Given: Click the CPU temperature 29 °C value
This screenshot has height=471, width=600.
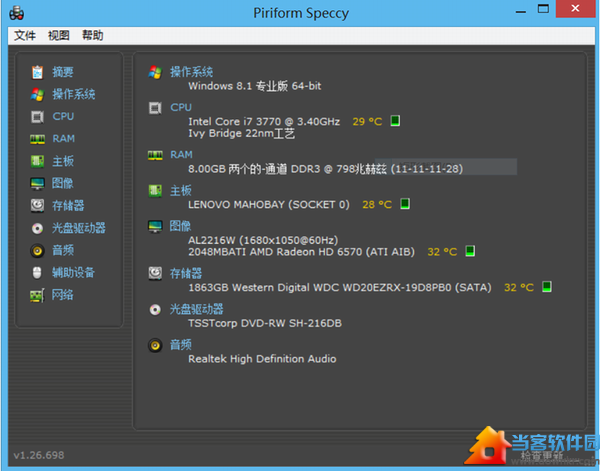Looking at the screenshot, I should click(367, 122).
